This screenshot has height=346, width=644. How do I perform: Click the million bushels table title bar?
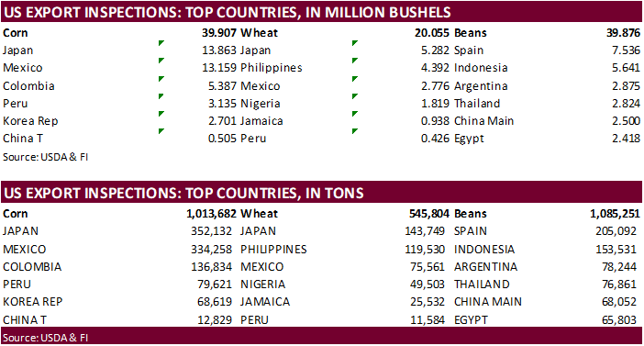tap(322, 12)
